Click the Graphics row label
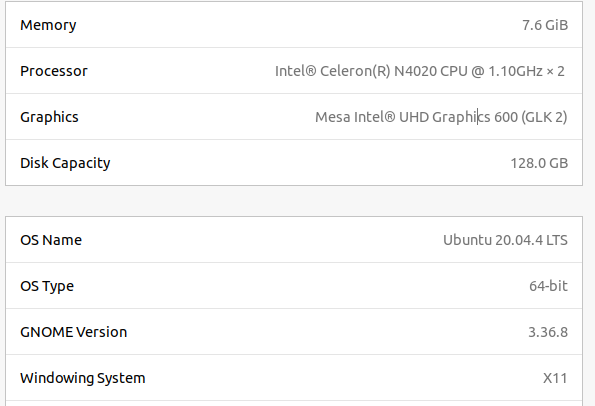Viewport: 595px width, 406px height. pyautogui.click(x=49, y=117)
